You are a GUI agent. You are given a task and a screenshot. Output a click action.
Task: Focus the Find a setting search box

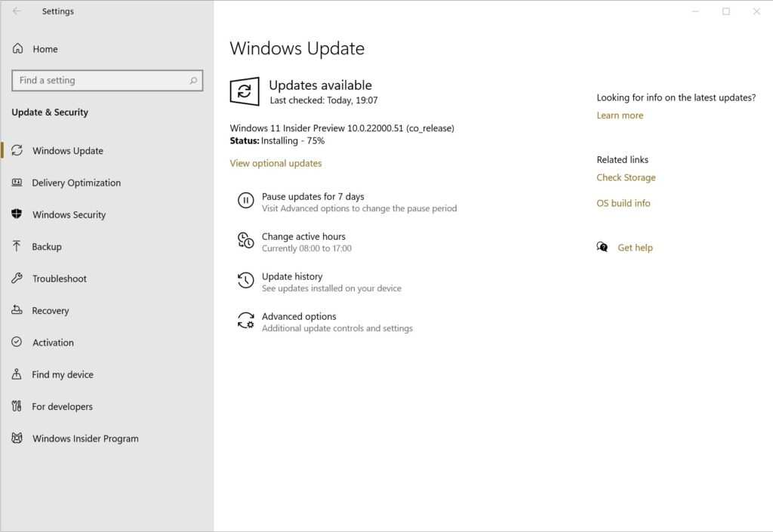click(x=98, y=81)
